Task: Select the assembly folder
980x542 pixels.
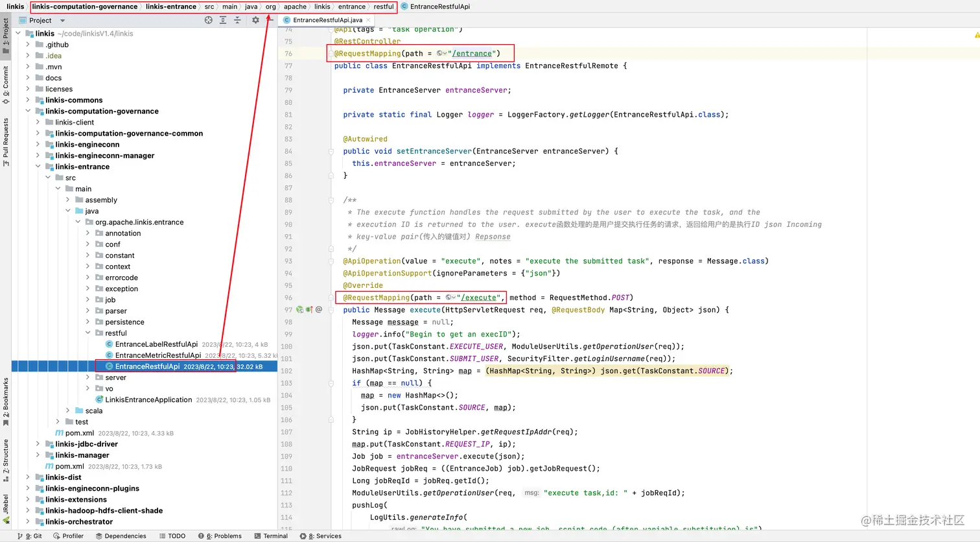Action: (x=101, y=200)
